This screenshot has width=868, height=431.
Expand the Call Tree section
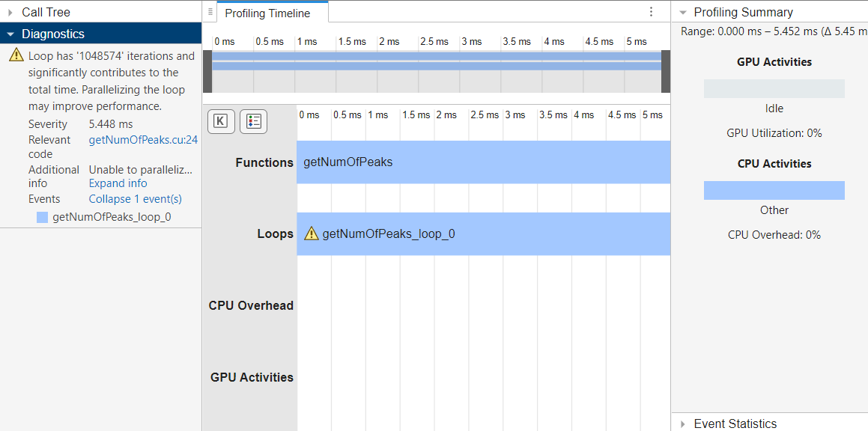click(x=11, y=11)
